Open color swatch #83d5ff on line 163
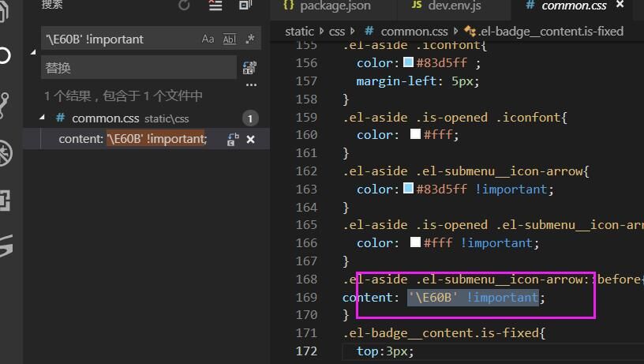The image size is (644, 364). pyautogui.click(x=408, y=188)
